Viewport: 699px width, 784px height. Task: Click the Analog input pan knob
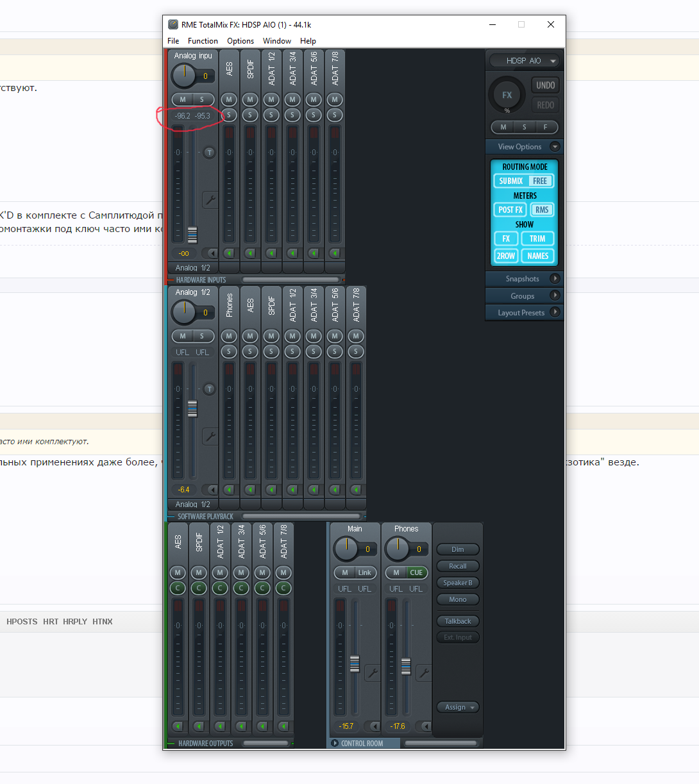pyautogui.click(x=183, y=76)
